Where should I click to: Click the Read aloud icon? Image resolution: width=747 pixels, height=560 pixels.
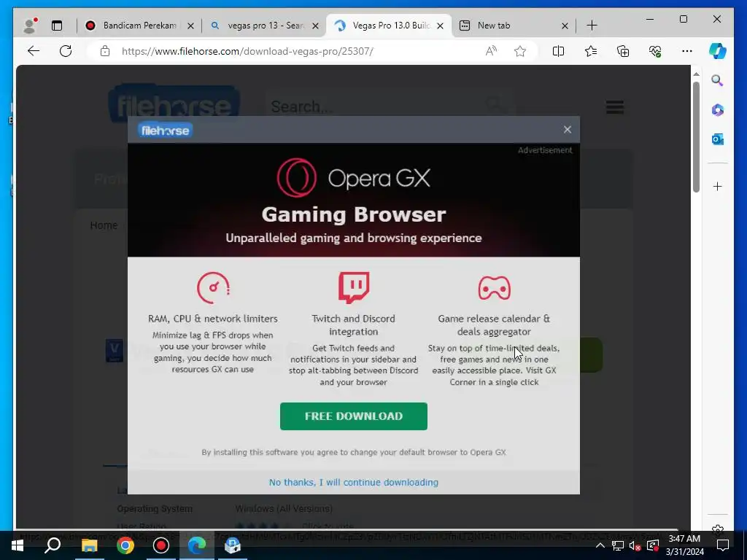tap(491, 51)
